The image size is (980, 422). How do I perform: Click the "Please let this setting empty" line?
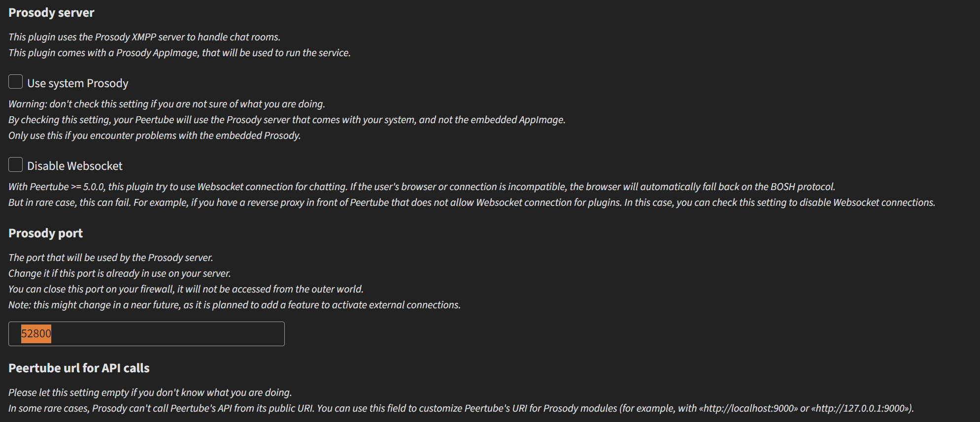(x=150, y=392)
